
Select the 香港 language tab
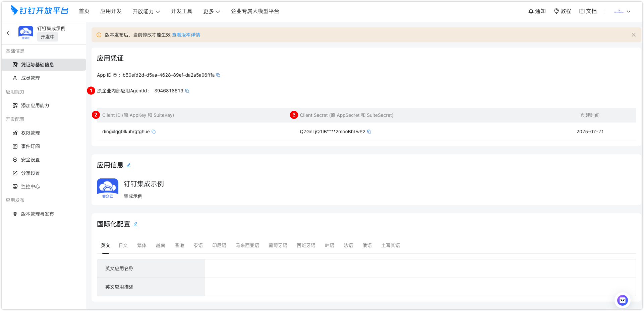point(179,245)
